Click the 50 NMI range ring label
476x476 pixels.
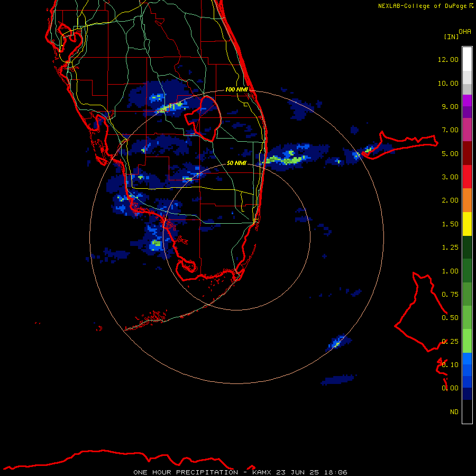(x=236, y=163)
